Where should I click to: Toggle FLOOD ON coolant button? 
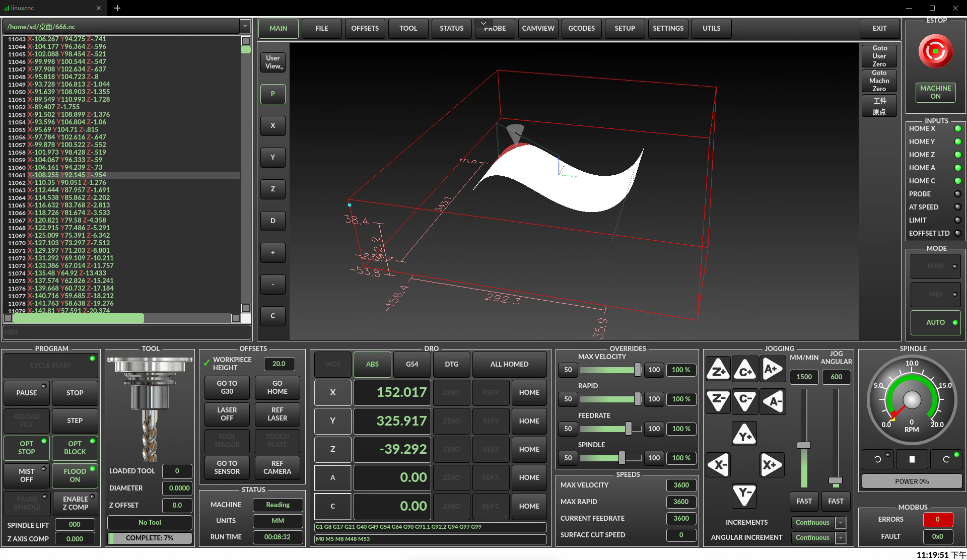click(x=75, y=475)
